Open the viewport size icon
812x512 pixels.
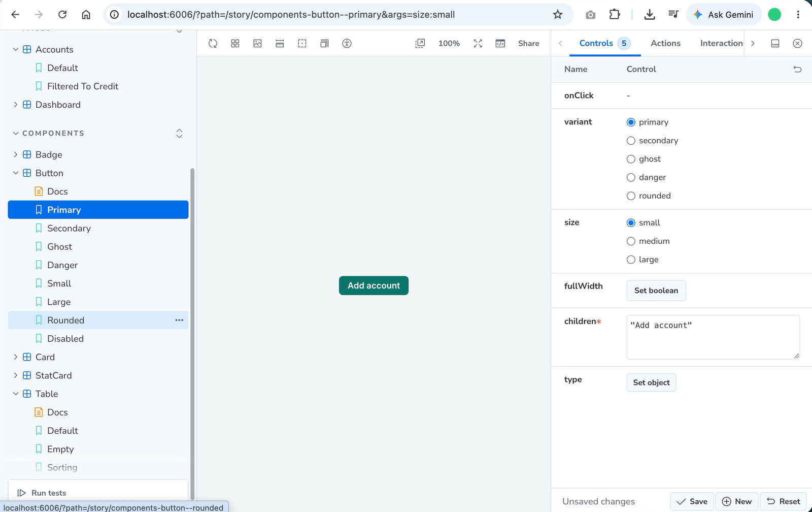click(324, 43)
